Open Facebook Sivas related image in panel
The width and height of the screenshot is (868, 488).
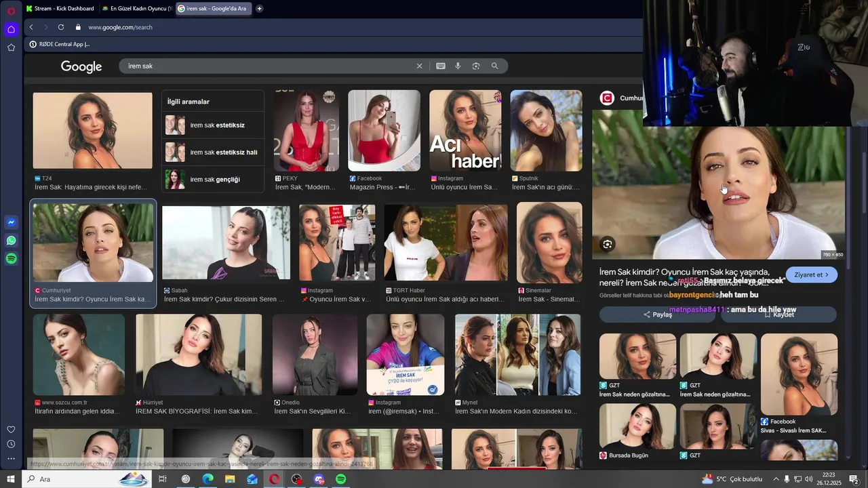point(799,374)
